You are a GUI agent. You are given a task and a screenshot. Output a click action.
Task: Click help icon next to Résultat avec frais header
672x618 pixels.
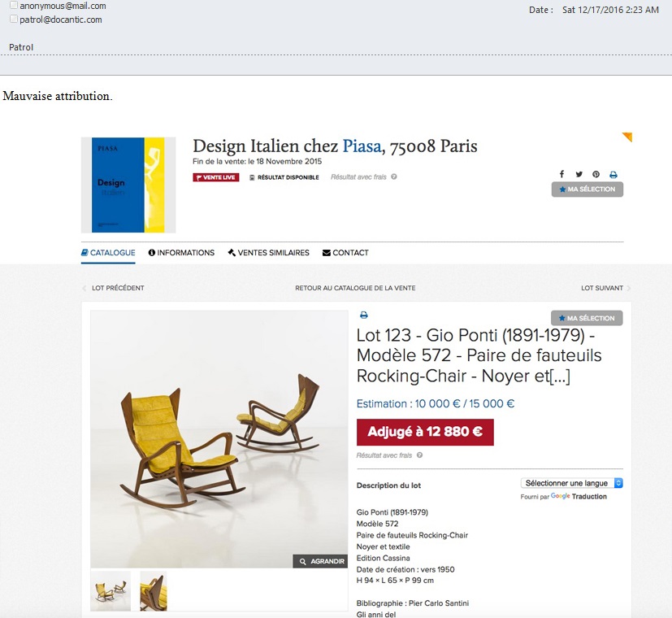394,176
